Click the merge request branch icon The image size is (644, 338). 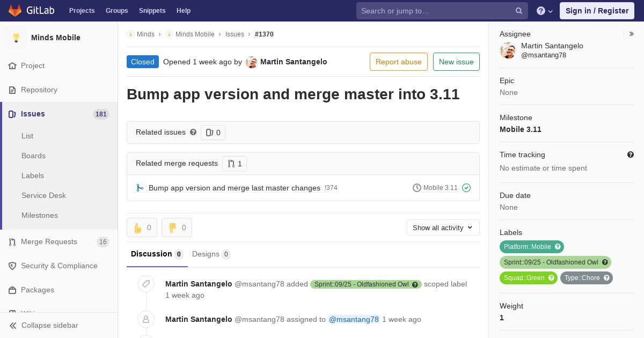tap(140, 188)
